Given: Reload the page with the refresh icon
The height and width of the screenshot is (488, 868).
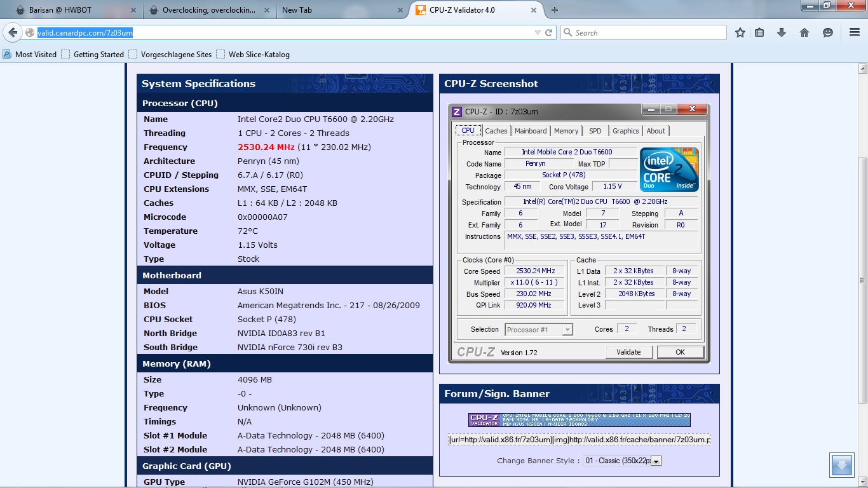Looking at the screenshot, I should click(548, 32).
